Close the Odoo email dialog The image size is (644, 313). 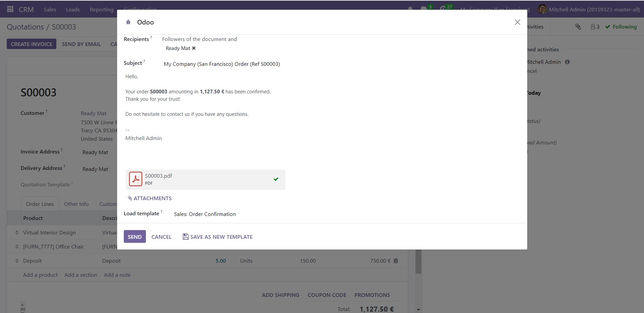tap(518, 22)
